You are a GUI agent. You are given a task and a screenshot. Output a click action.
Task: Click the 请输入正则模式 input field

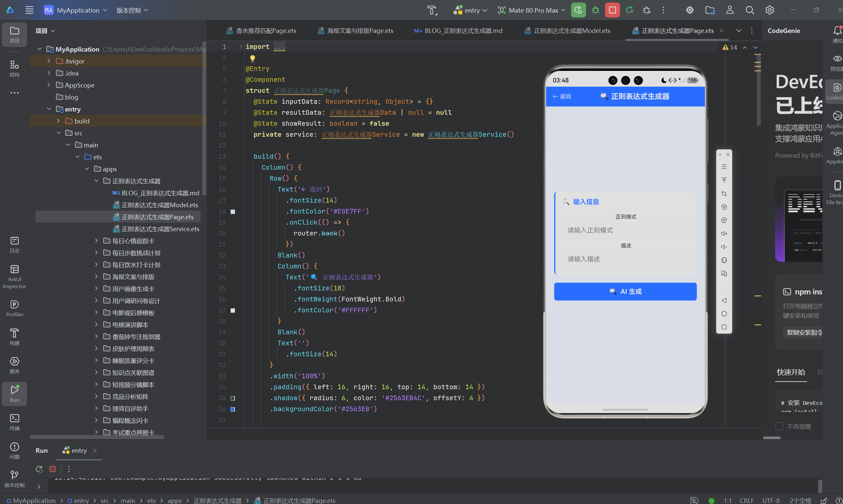tap(625, 230)
